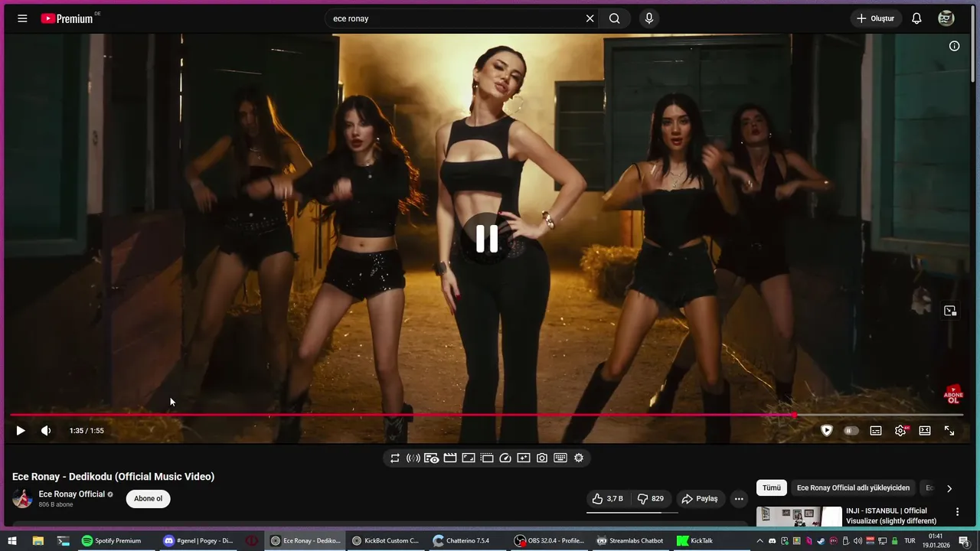The width and height of the screenshot is (980, 551).
Task: Click the magnifier search button
Action: point(615,18)
